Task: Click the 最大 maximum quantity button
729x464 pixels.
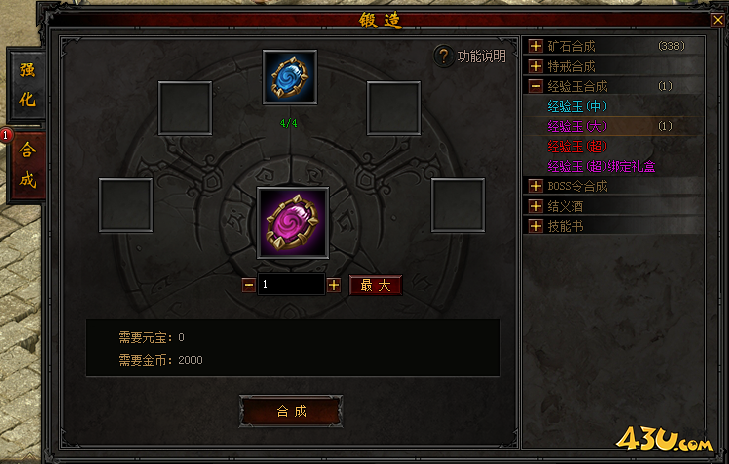Action: click(x=375, y=285)
